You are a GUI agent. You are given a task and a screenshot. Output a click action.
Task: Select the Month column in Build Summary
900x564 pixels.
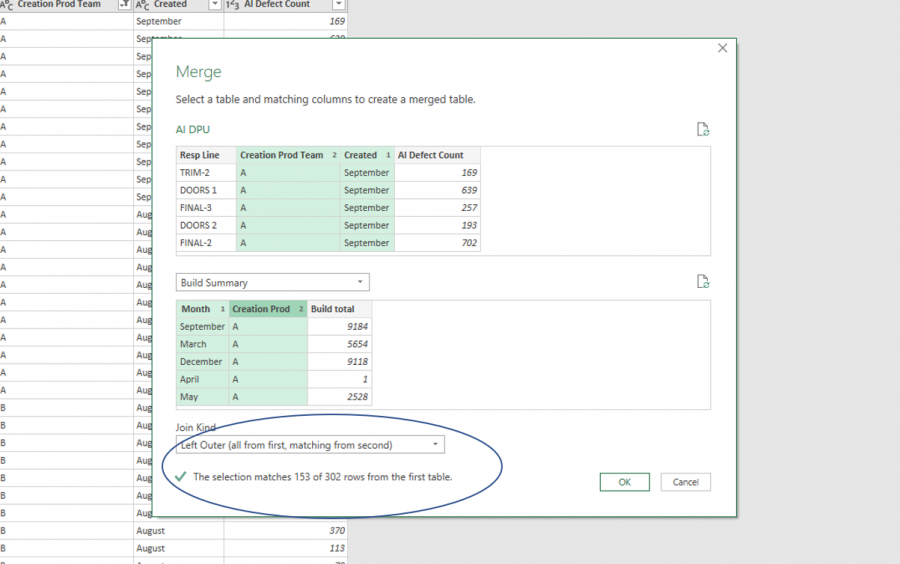click(x=203, y=309)
